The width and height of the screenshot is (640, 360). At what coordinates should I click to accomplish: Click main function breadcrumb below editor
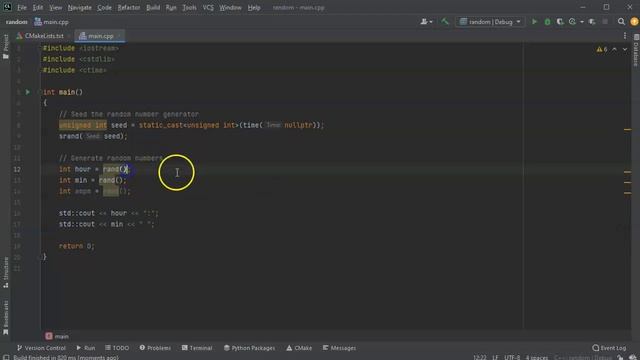(57, 336)
